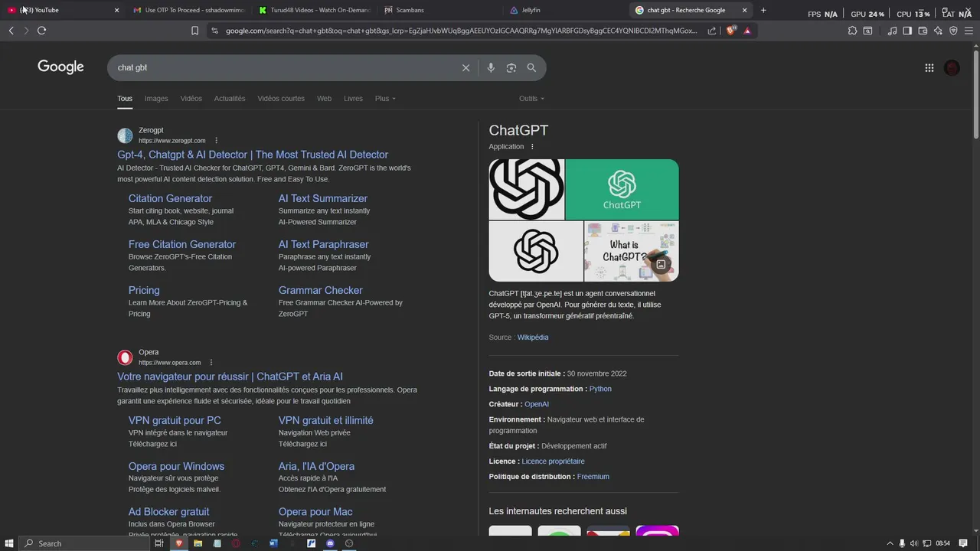This screenshot has height=551, width=980.
Task: Open Word from the taskbar
Action: click(x=273, y=543)
